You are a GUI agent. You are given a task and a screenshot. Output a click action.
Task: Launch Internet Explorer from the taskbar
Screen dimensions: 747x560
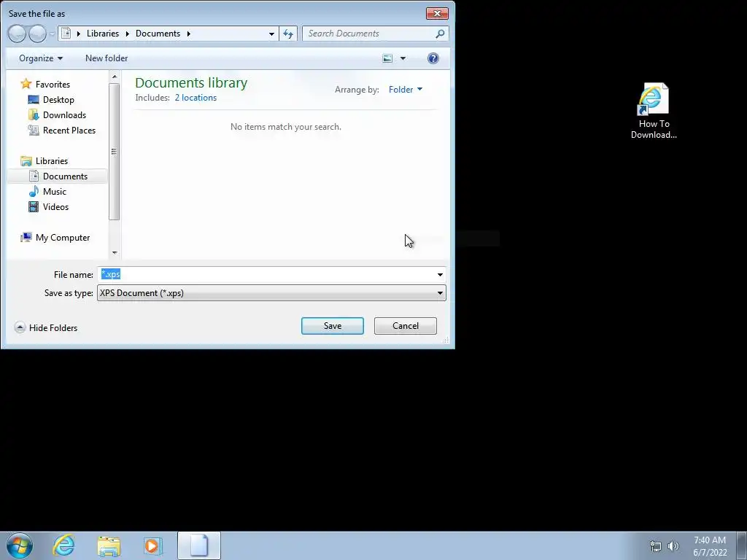63,545
